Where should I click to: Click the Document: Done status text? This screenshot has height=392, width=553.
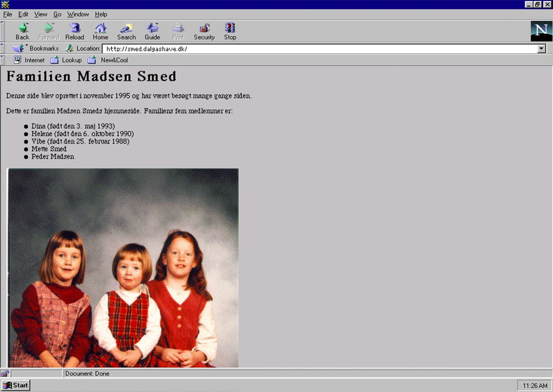click(x=87, y=373)
